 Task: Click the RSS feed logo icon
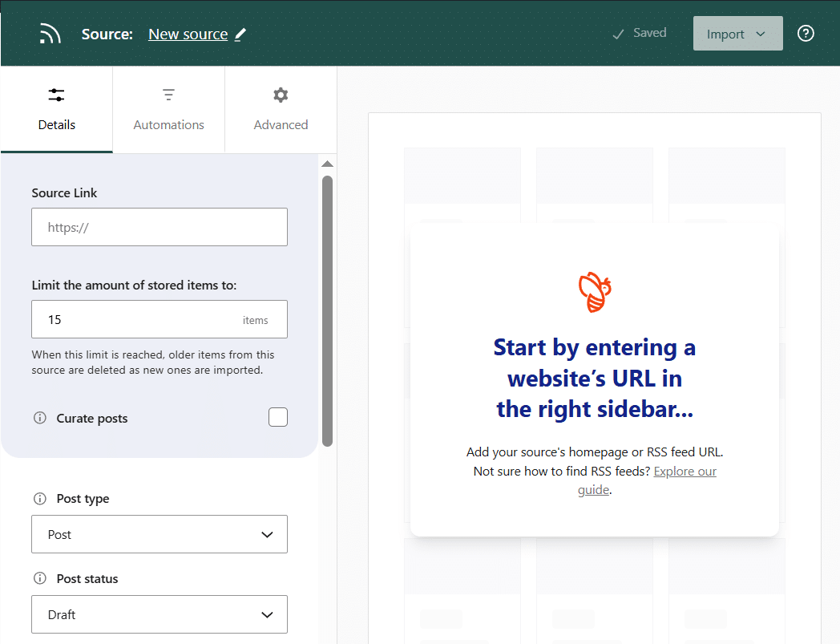point(50,34)
